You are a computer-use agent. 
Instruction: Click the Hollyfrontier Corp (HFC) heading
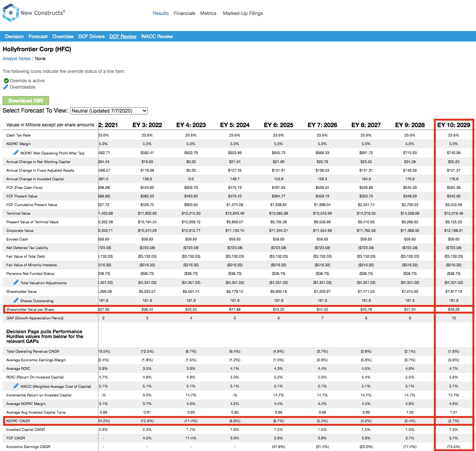(37, 49)
